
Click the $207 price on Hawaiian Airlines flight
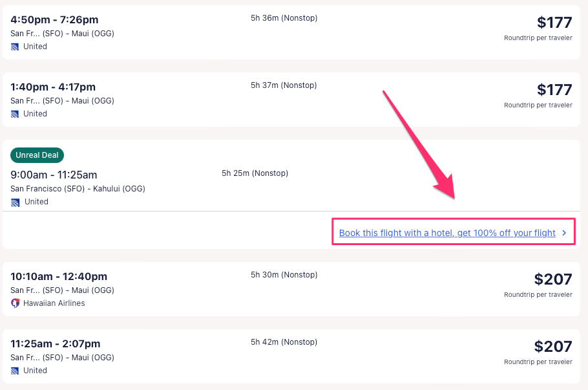click(553, 279)
